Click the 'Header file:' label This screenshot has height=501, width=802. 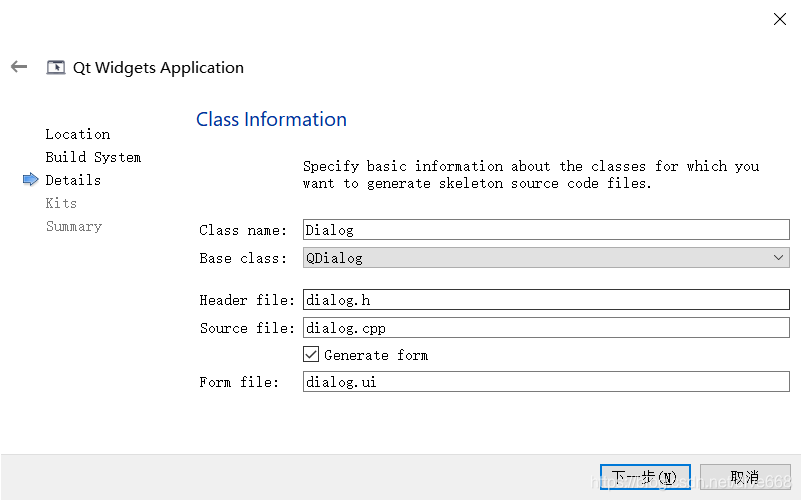pos(247,300)
